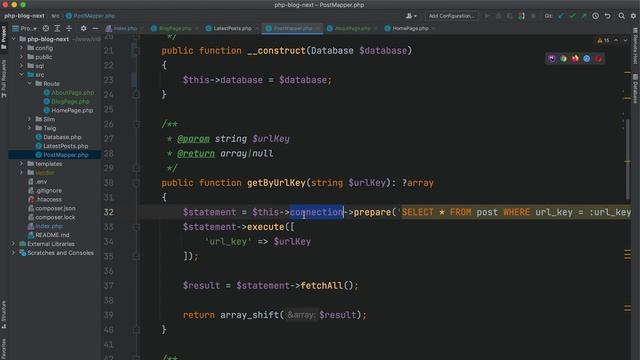Select .htaccess file in tree

coord(44,199)
